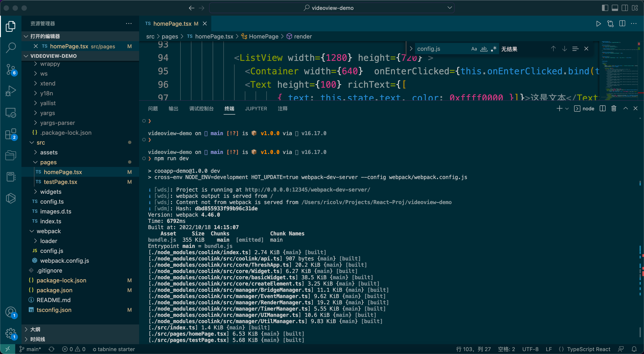
Task: Toggle replace mode in find widget
Action: [411, 49]
